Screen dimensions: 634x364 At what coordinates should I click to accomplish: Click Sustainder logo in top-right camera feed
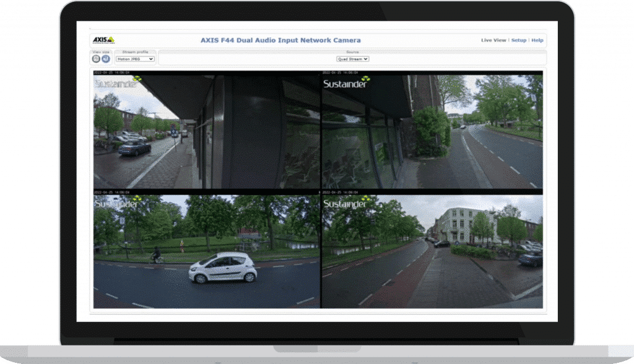(x=346, y=82)
